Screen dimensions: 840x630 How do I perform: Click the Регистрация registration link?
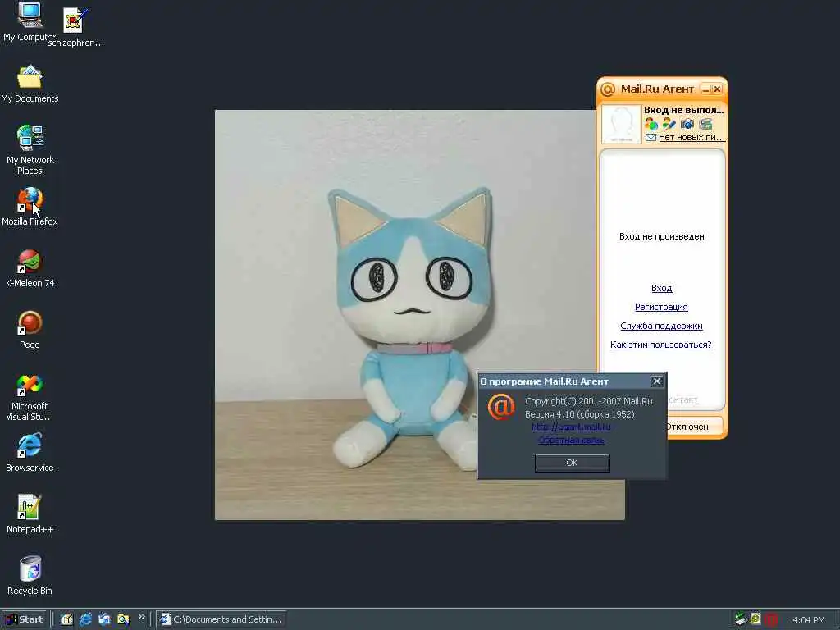pos(661,307)
